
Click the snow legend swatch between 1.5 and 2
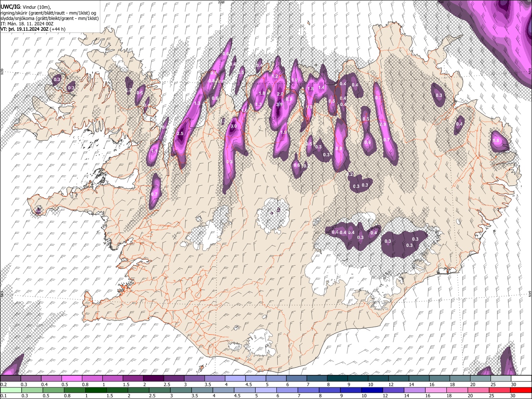133,378
